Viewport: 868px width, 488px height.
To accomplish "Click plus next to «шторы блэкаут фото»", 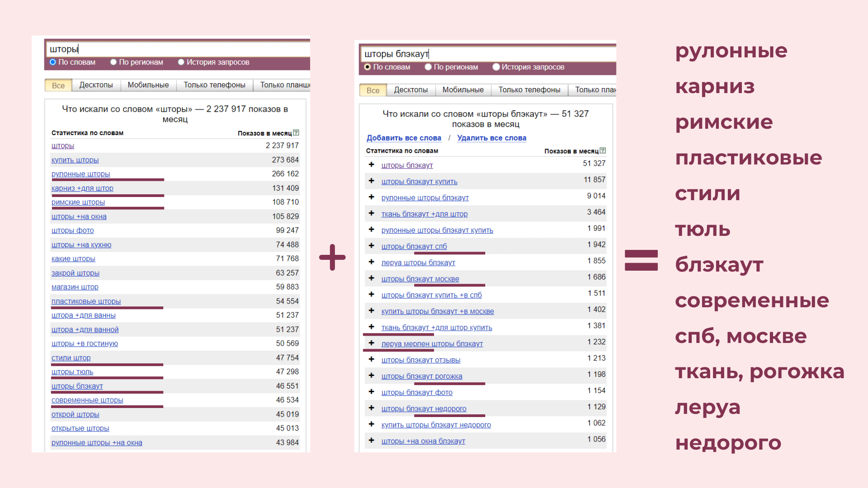I will point(371,392).
